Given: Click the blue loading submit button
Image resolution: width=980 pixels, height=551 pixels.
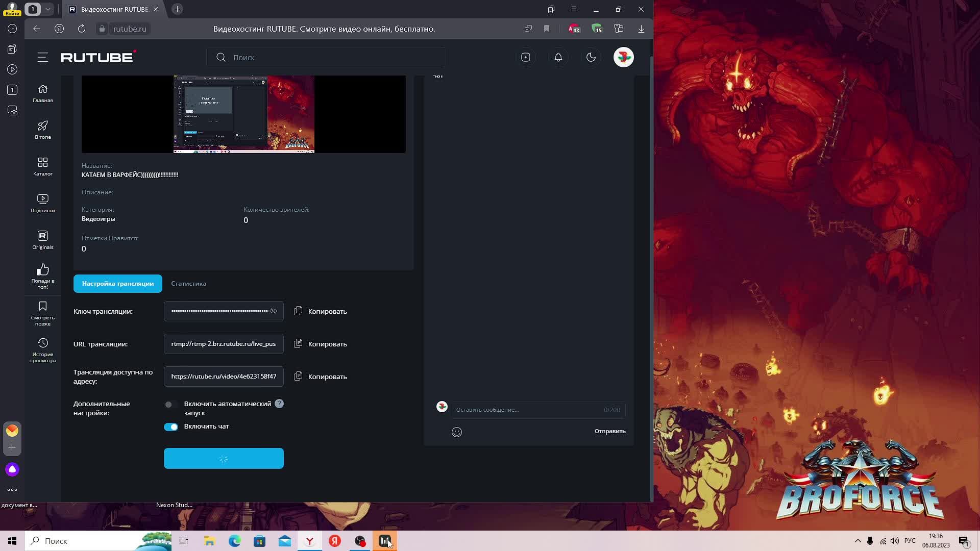Looking at the screenshot, I should 224,459.
